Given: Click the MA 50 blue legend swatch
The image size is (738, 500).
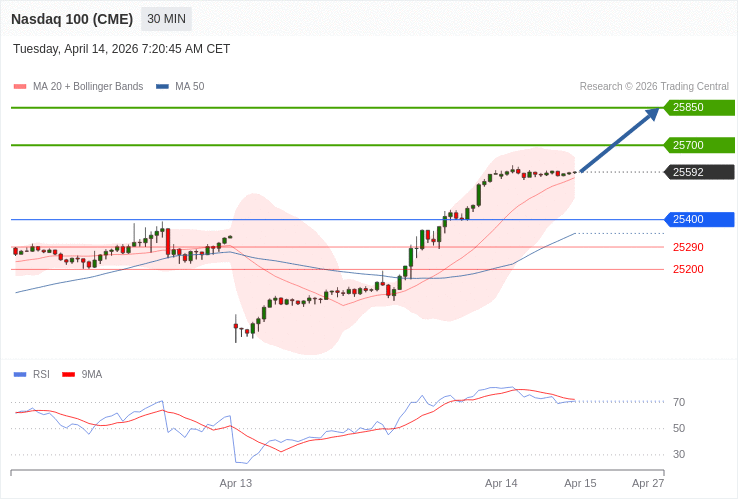Looking at the screenshot, I should [x=162, y=87].
